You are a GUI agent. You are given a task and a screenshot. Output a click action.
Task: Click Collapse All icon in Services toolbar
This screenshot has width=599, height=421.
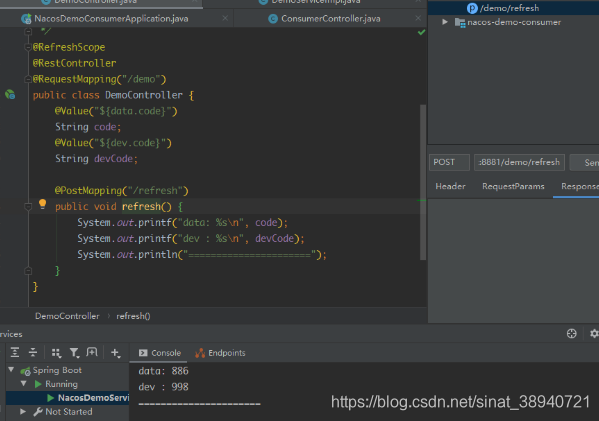[x=33, y=352]
